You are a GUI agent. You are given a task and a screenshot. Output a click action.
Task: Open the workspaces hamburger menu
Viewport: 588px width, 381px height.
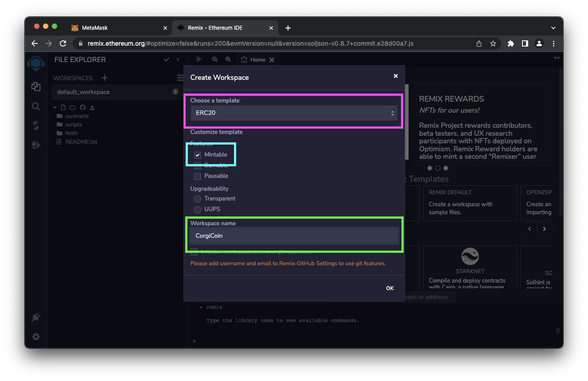(x=180, y=78)
